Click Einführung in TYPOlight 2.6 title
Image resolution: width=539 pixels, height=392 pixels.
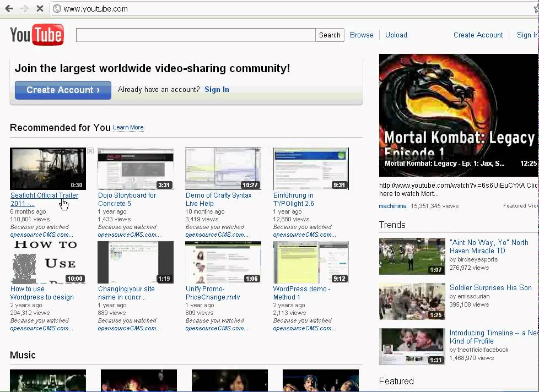(294, 199)
